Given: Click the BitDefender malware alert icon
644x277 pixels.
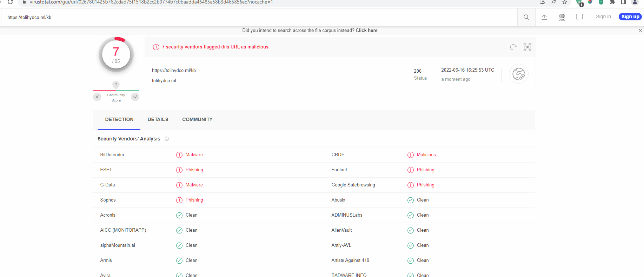Looking at the screenshot, I should click(x=179, y=155).
